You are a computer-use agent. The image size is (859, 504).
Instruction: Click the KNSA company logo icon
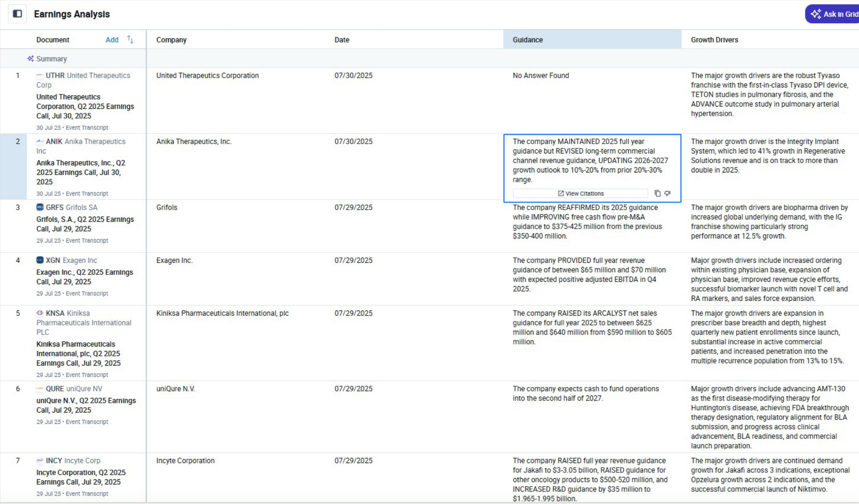[x=40, y=313]
